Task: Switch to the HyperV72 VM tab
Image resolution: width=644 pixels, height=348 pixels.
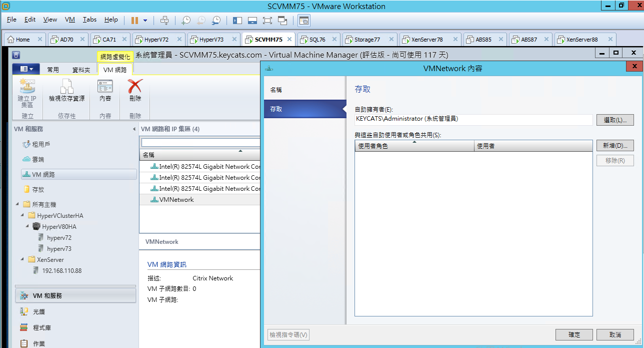Action: tap(156, 40)
